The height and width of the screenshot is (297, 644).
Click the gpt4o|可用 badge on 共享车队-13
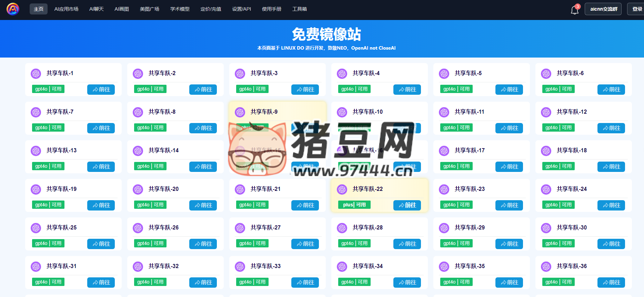pyautogui.click(x=48, y=166)
